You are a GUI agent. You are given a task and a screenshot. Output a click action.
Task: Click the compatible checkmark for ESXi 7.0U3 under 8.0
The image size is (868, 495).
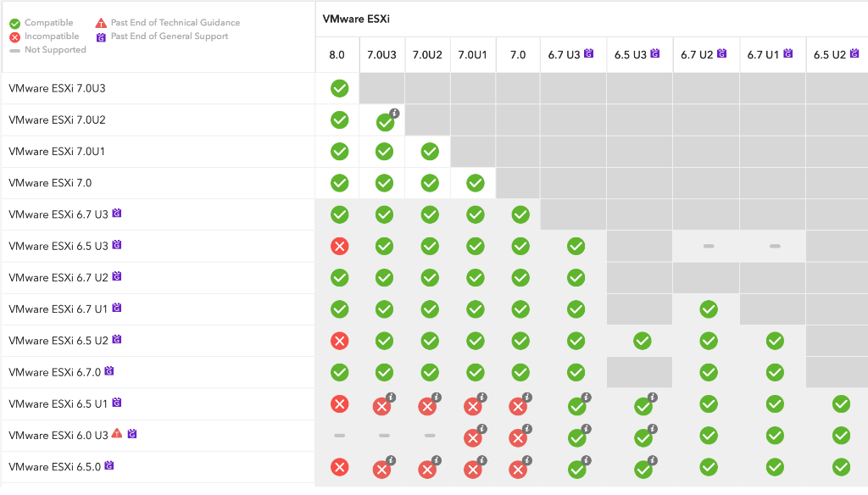point(339,88)
